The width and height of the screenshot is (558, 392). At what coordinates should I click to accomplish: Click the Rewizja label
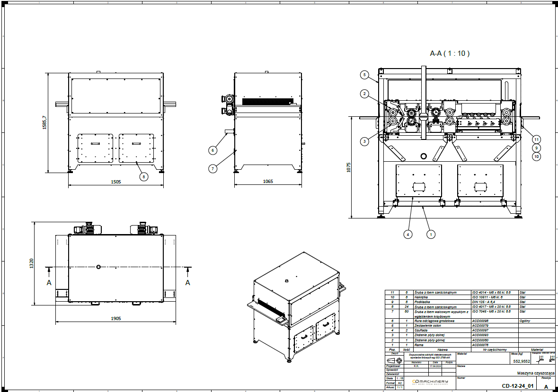tap(546, 378)
